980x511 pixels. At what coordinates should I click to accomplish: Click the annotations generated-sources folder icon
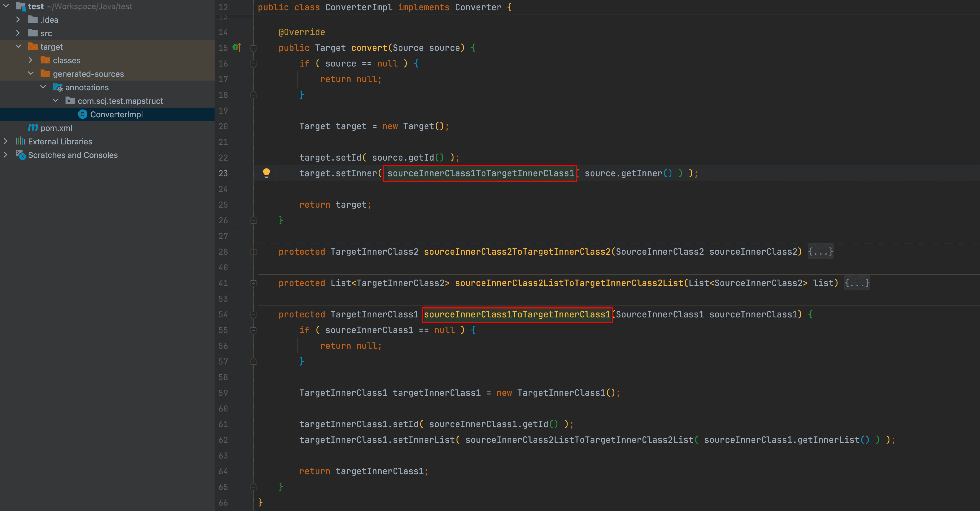coord(58,88)
